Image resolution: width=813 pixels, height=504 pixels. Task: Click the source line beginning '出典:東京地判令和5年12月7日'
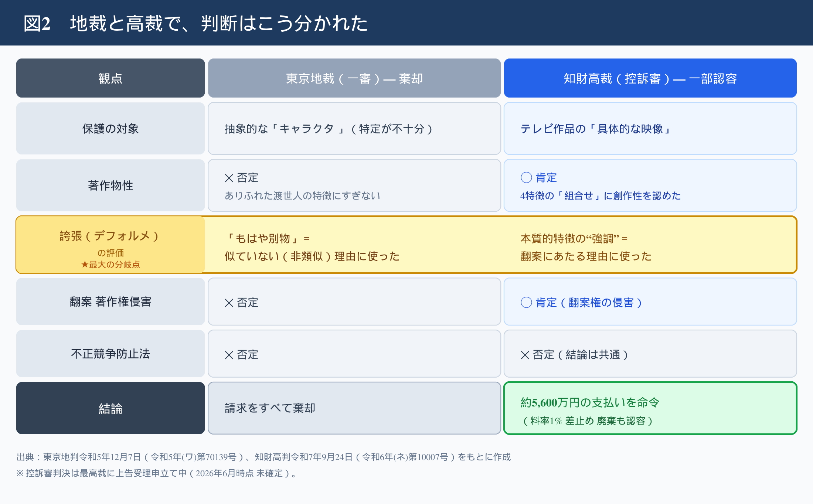tap(263, 457)
